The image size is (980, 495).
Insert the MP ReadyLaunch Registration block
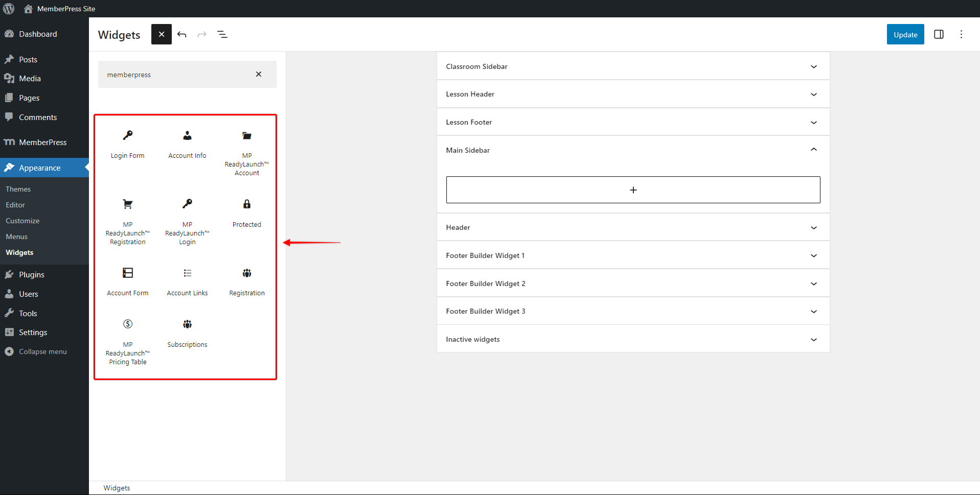click(x=127, y=221)
